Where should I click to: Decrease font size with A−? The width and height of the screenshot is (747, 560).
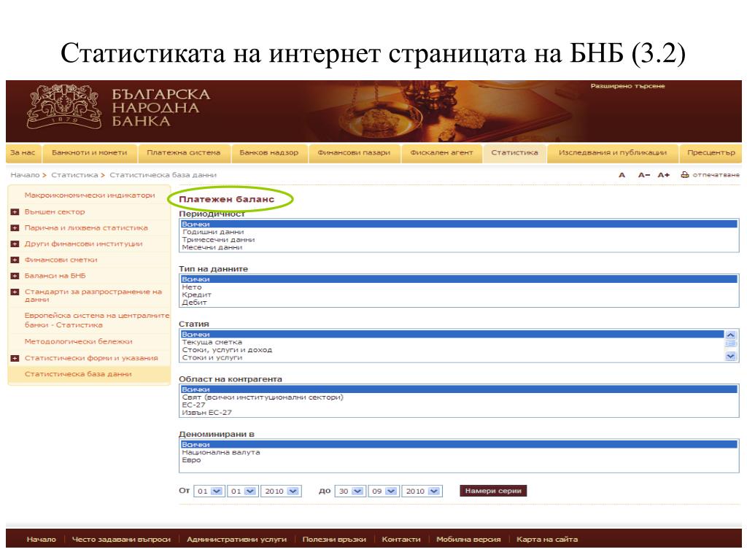click(644, 175)
